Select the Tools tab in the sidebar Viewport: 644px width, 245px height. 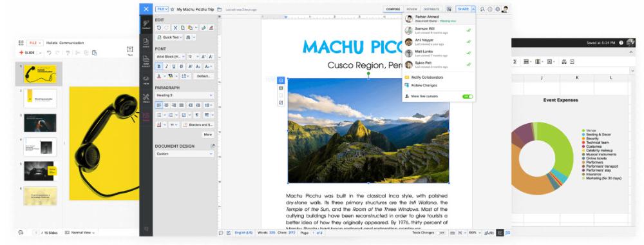[146, 98]
